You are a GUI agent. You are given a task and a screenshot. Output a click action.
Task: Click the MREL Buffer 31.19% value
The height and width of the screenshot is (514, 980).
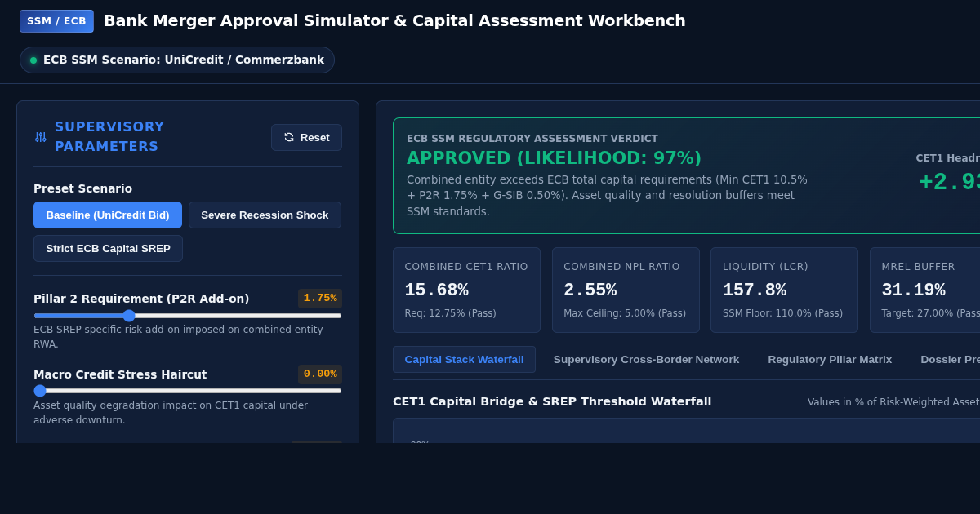[x=913, y=290]
